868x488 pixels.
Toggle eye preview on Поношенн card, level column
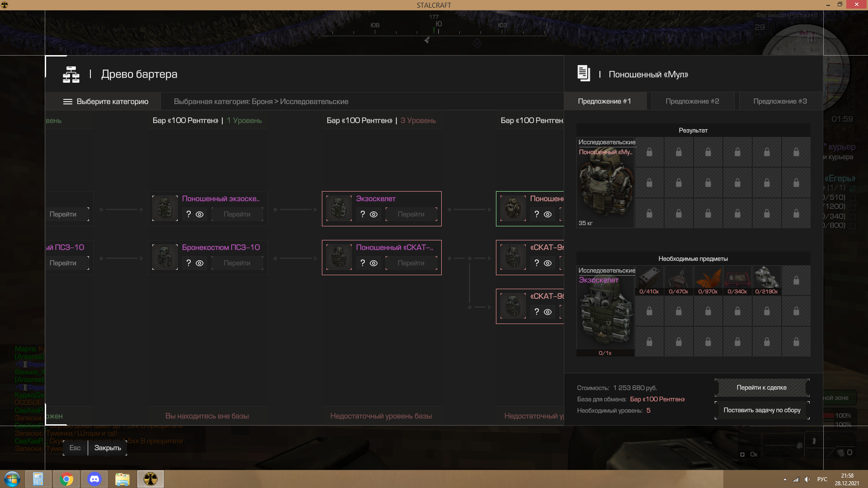[548, 215]
